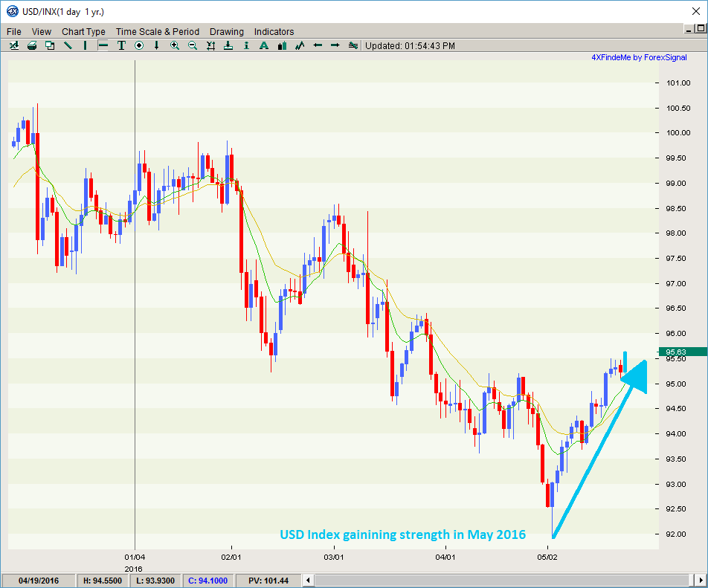This screenshot has height=588, width=708.
Task: Click the 04/19/2016 date status field
Action: [x=39, y=581]
